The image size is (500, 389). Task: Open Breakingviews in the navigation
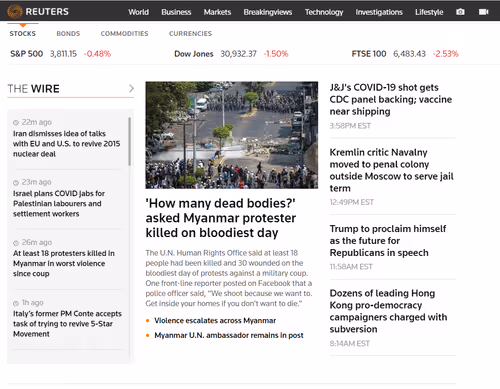(x=268, y=12)
